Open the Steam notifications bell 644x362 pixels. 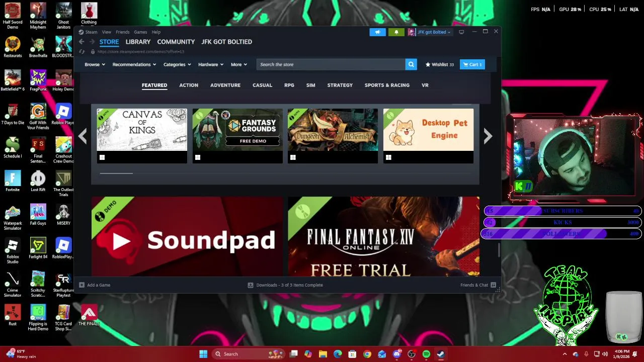click(x=396, y=32)
